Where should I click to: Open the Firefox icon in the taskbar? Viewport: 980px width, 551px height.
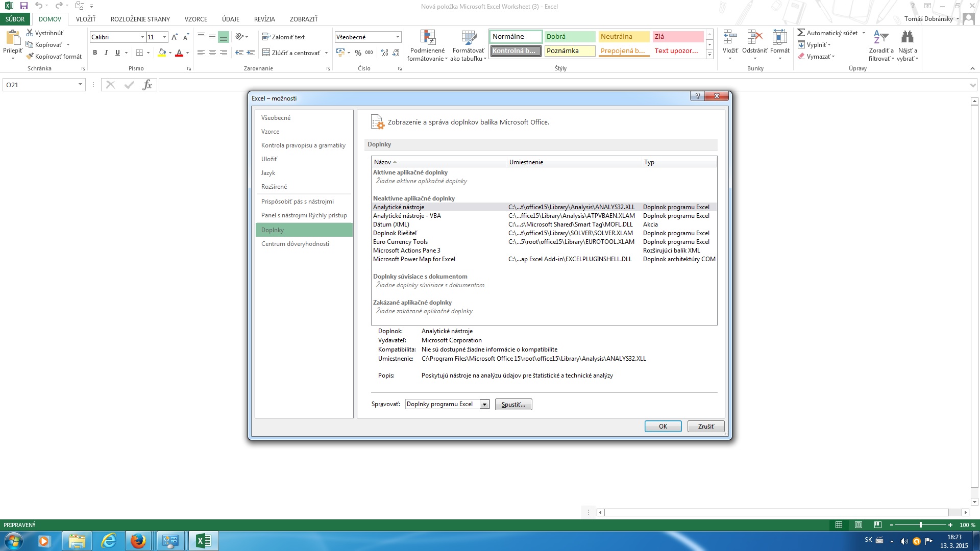click(x=138, y=541)
